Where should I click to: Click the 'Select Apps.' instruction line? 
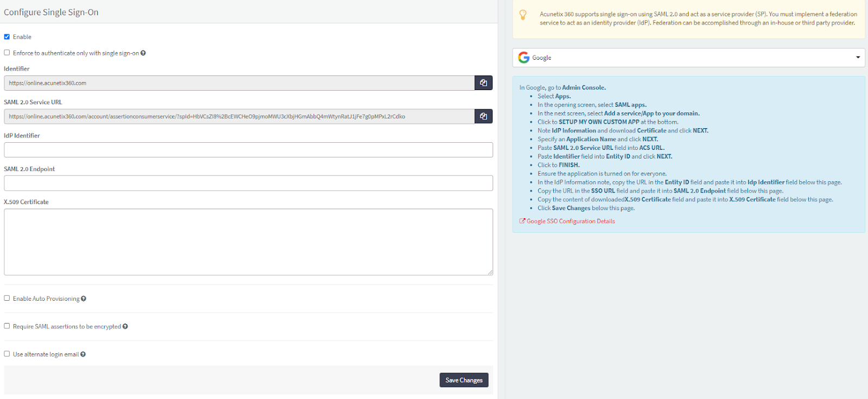click(554, 96)
